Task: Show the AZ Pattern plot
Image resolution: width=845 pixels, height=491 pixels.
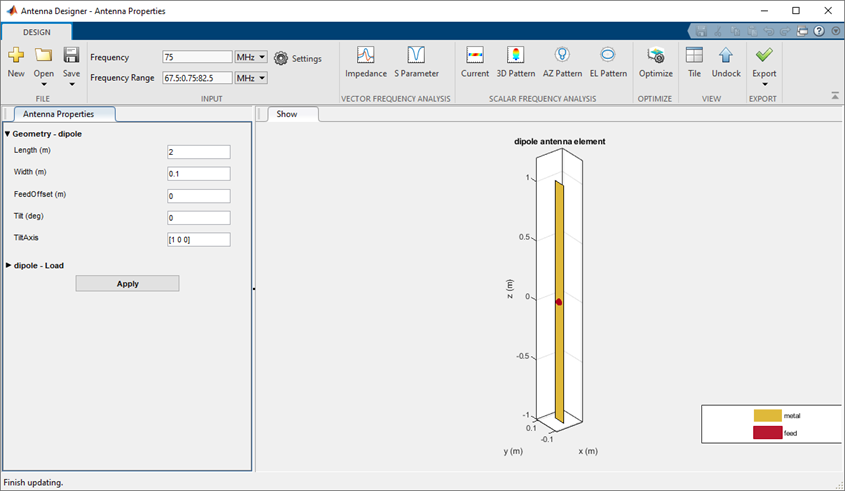Action: click(562, 56)
